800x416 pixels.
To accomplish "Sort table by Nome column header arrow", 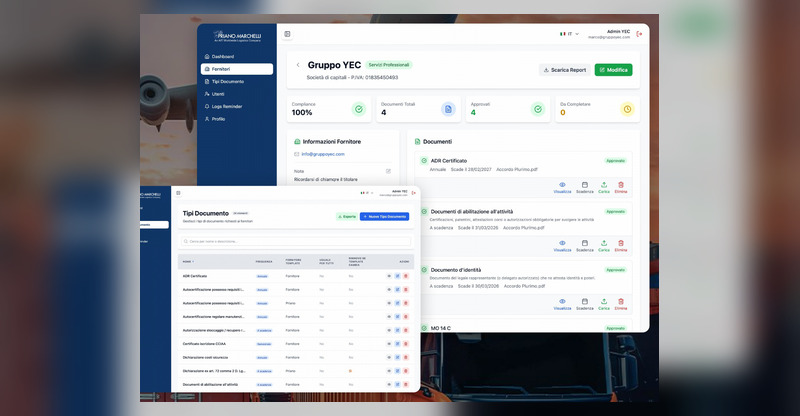I will click(x=193, y=262).
